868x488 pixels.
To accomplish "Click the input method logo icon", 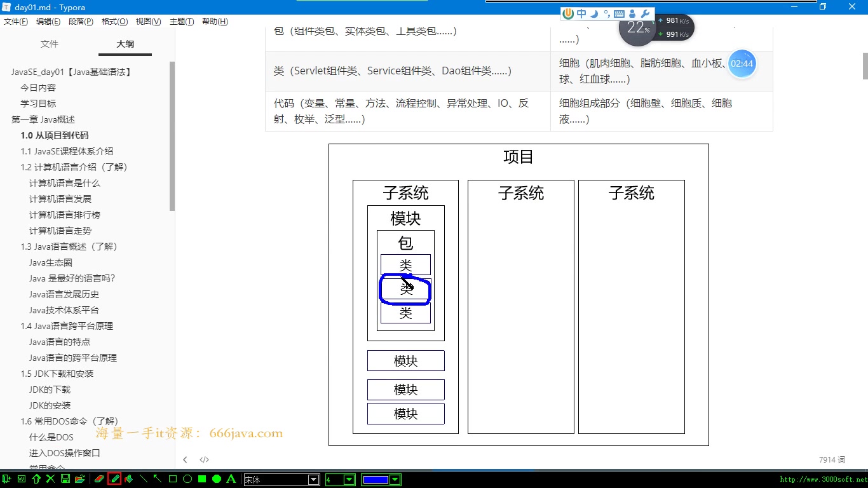I will [569, 13].
